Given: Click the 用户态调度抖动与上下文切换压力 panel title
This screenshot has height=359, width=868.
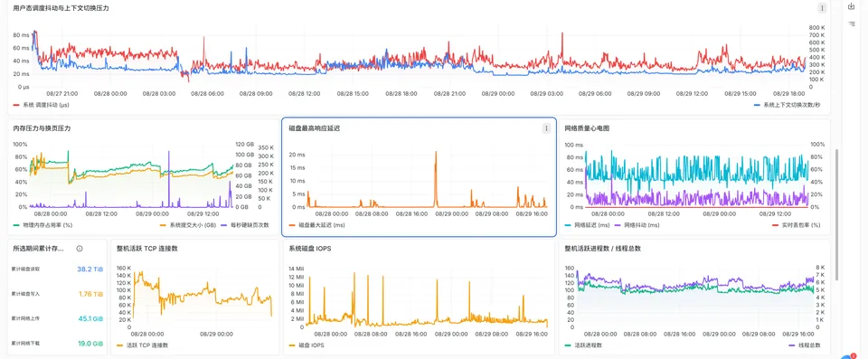Looking at the screenshot, I should [x=61, y=8].
